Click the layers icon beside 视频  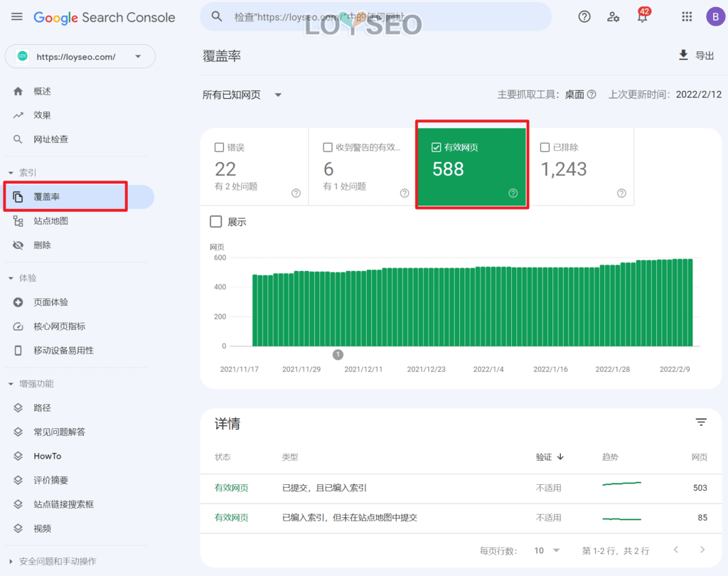coord(18,528)
